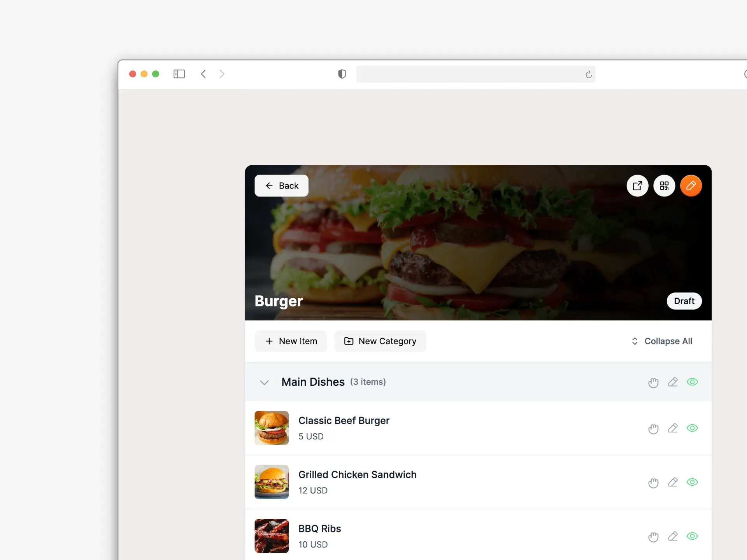The image size is (747, 560).
Task: Expand the chevron next to Main Dishes
Action: (264, 382)
